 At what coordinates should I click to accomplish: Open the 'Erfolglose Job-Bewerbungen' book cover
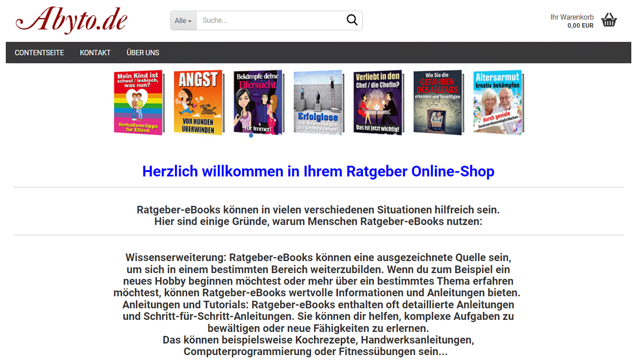pyautogui.click(x=318, y=102)
